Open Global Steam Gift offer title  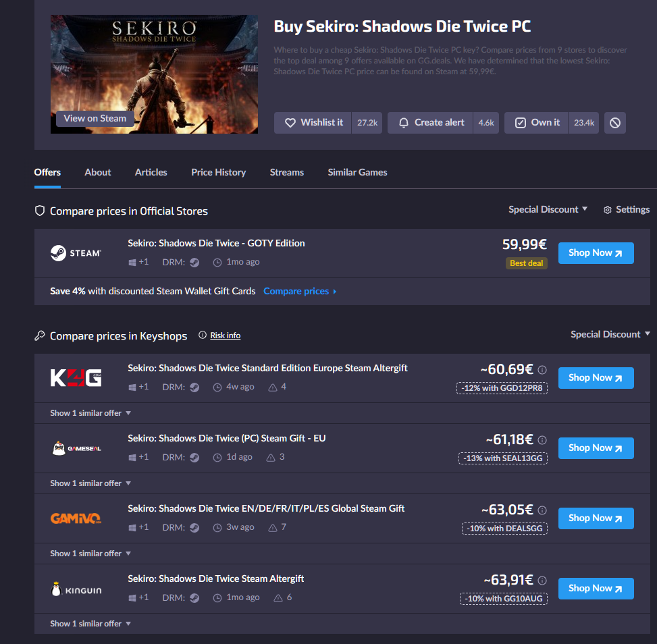pos(266,508)
